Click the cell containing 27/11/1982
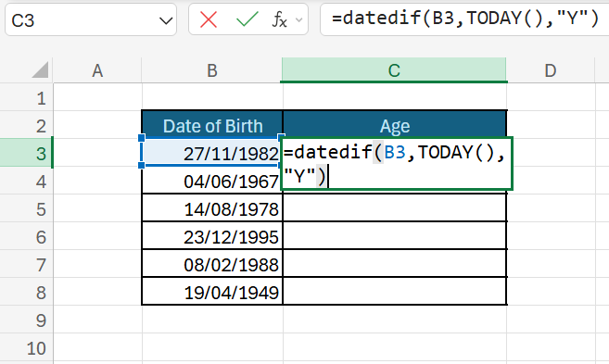 (x=212, y=153)
